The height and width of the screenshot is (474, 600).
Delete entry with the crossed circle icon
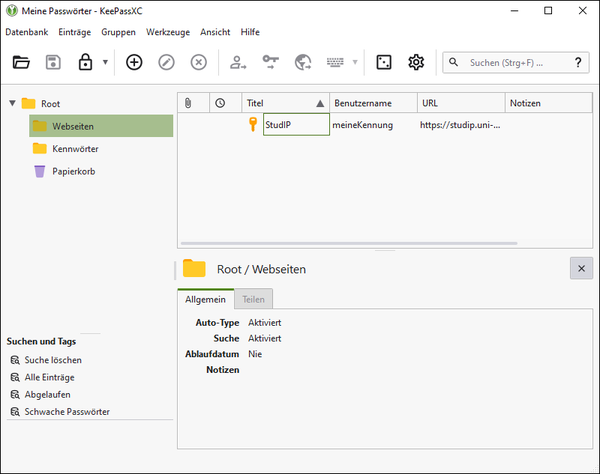click(x=199, y=62)
